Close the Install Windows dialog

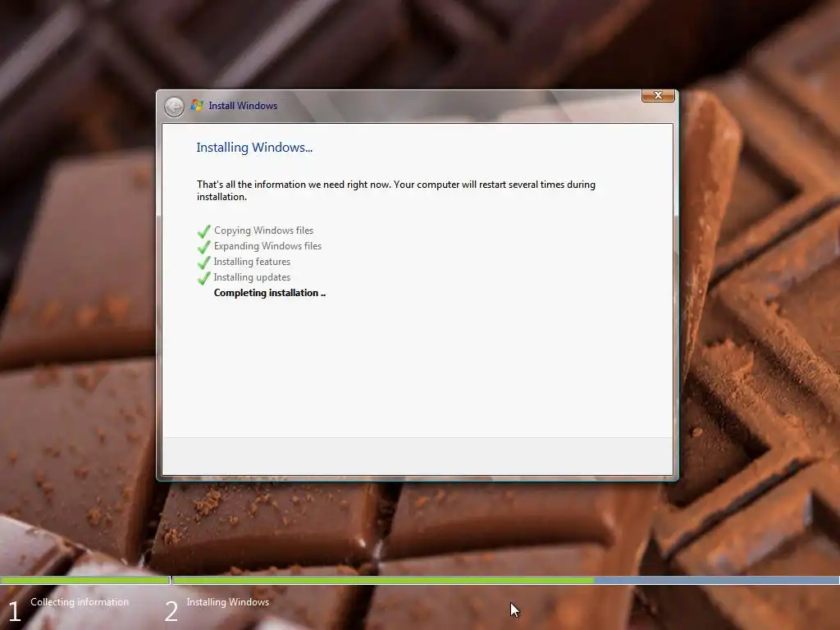coord(658,95)
